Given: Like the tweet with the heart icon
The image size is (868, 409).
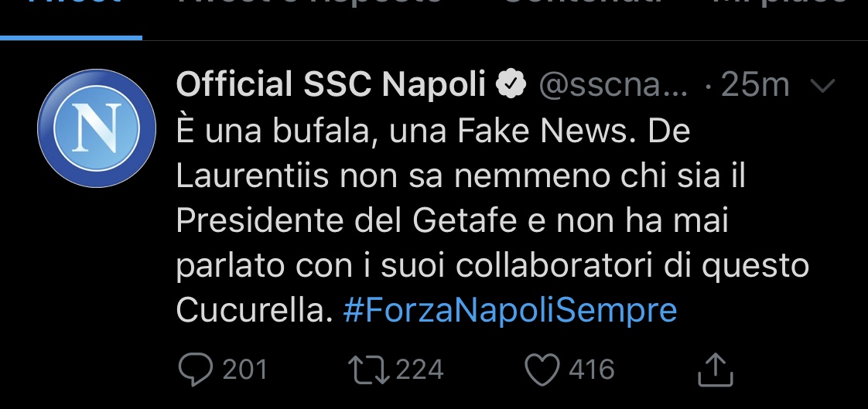Looking at the screenshot, I should tap(542, 369).
